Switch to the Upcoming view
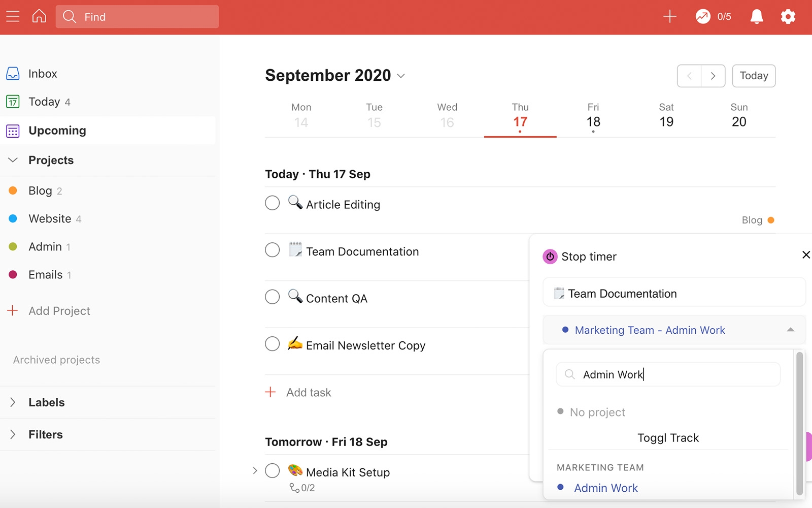Image resolution: width=812 pixels, height=508 pixels. tap(57, 130)
